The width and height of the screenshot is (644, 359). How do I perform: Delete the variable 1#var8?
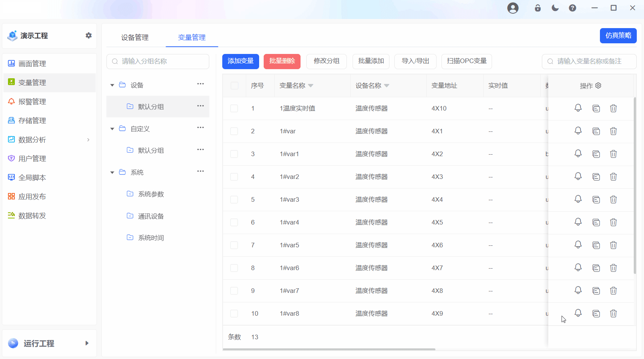coord(613,313)
